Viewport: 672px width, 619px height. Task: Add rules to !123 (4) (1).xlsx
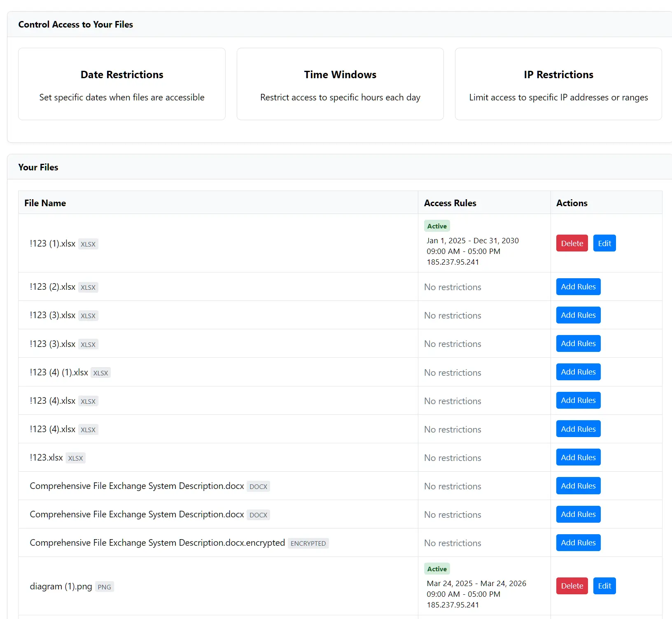click(x=578, y=372)
